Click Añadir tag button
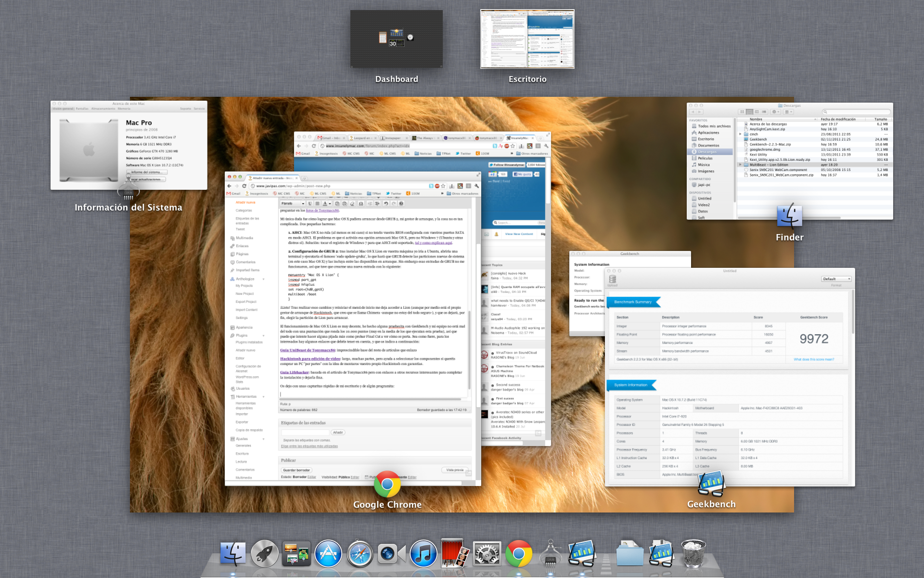The image size is (924, 578). tap(338, 433)
